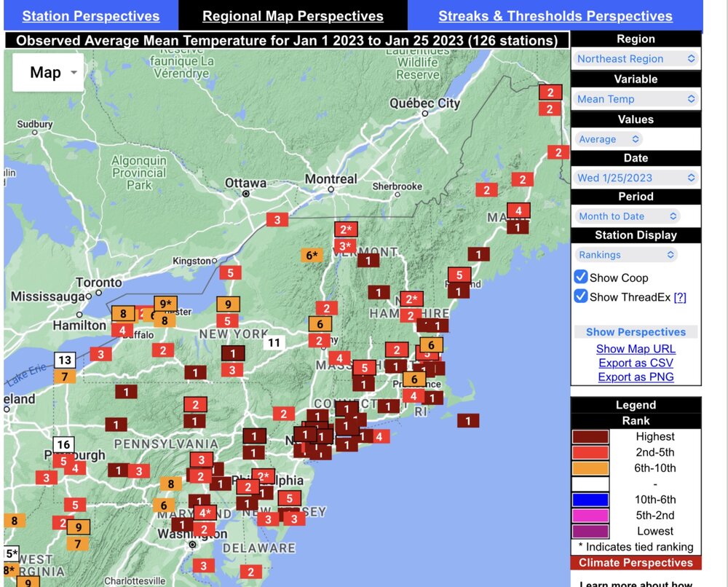Click the 5th-2nd magenta legend swatch
728x587 pixels.
(590, 516)
